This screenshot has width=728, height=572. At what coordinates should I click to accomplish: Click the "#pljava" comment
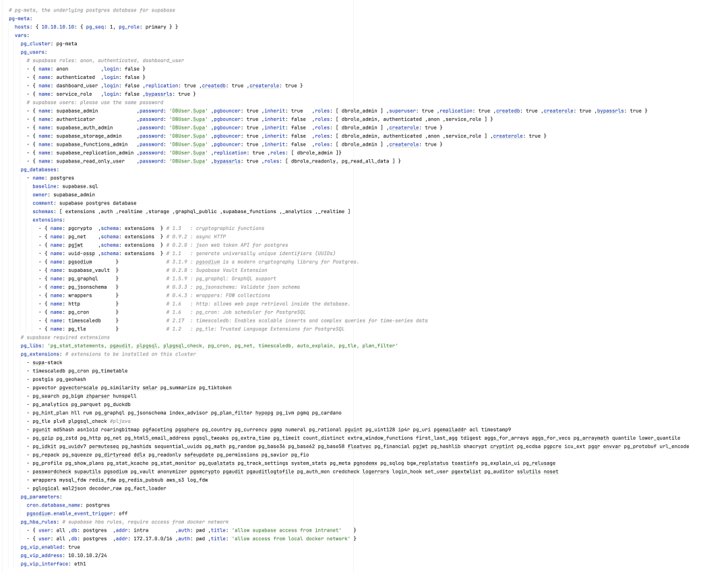click(x=120, y=422)
